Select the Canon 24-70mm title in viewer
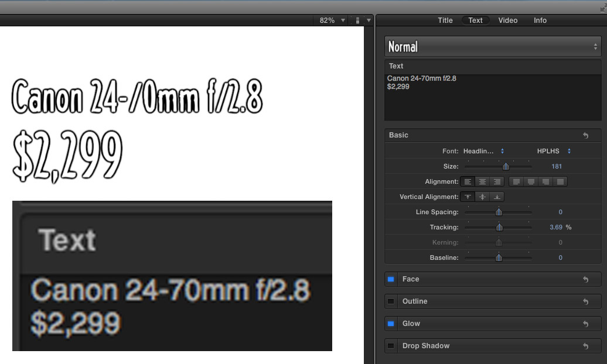The width and height of the screenshot is (607, 364). click(138, 96)
